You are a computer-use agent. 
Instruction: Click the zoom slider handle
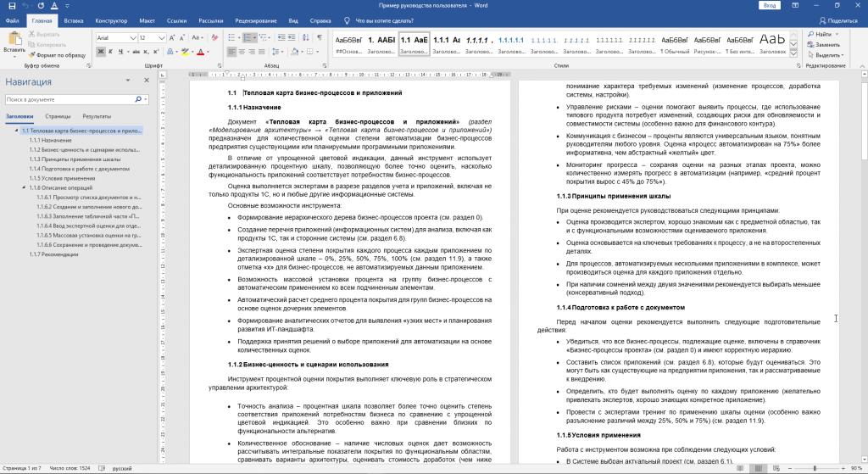tap(815, 468)
